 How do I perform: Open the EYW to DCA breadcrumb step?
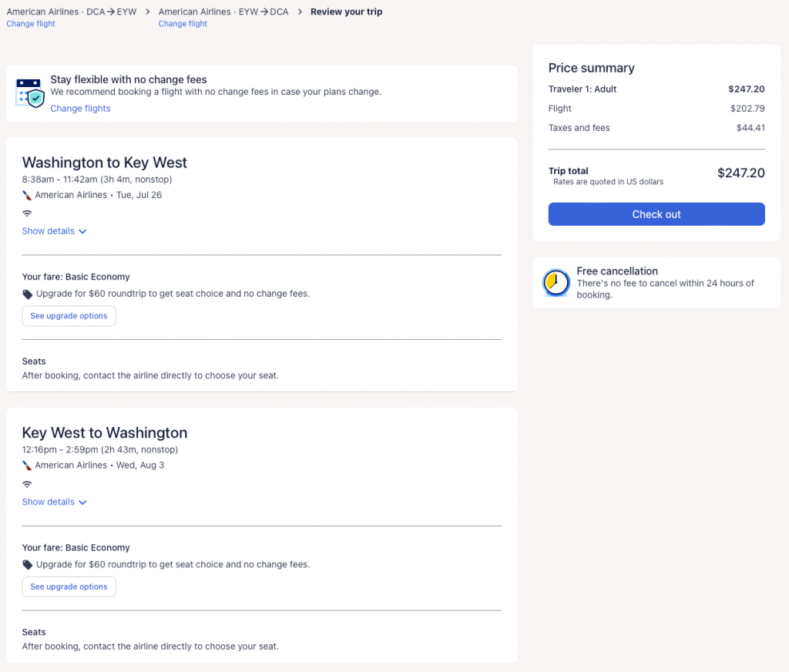[x=223, y=12]
